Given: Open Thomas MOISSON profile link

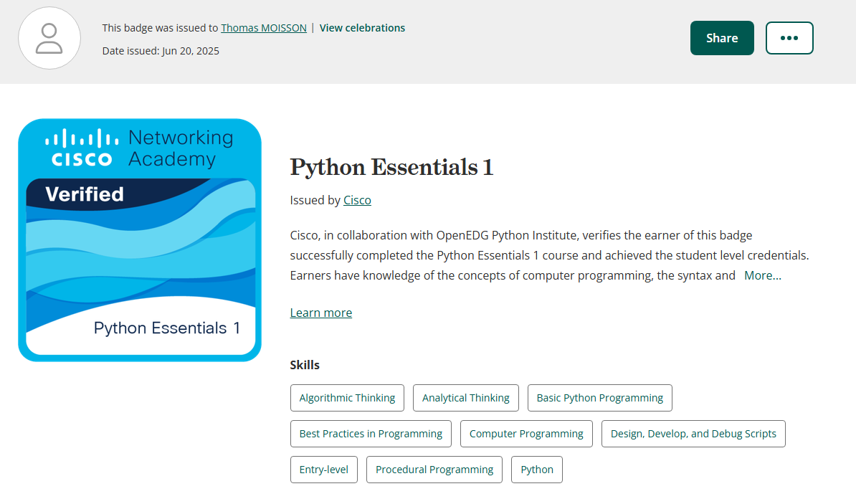Looking at the screenshot, I should [263, 28].
